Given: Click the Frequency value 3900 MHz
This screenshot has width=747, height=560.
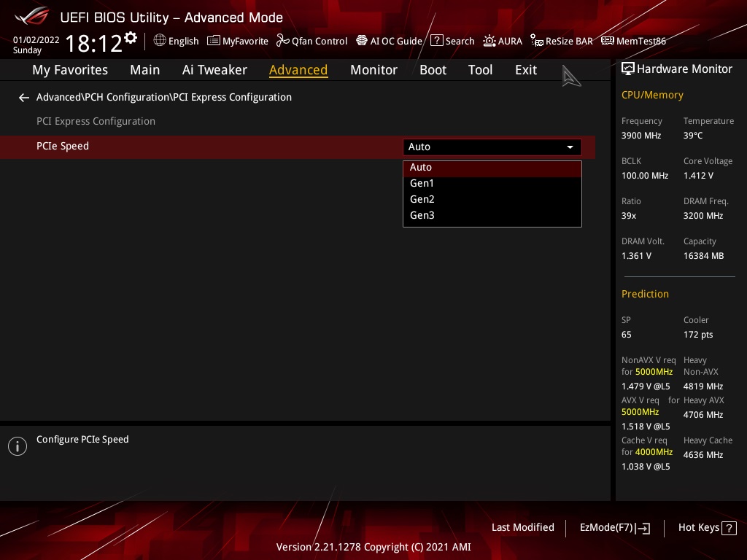Looking at the screenshot, I should (641, 136).
